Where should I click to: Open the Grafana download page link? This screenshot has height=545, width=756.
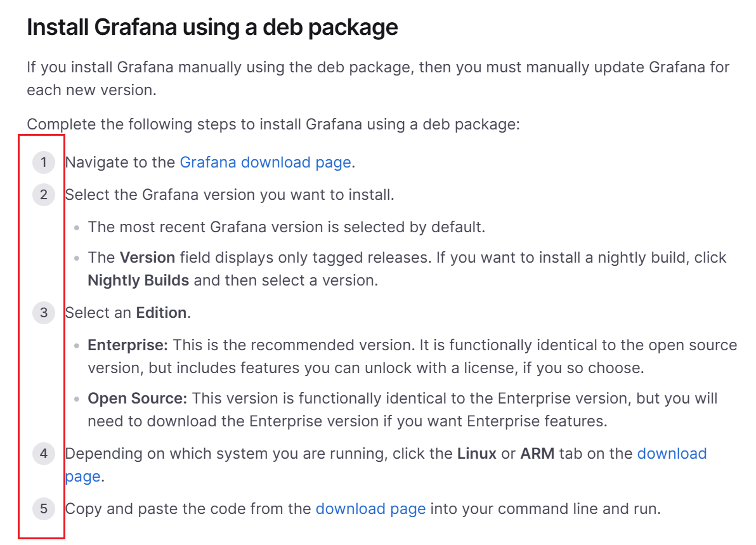point(265,162)
